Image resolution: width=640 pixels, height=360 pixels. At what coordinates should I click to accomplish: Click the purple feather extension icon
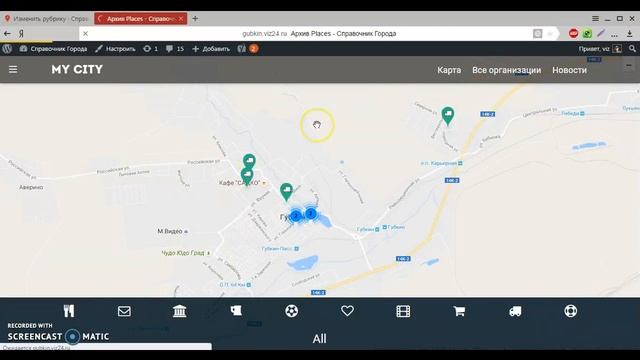(600, 33)
